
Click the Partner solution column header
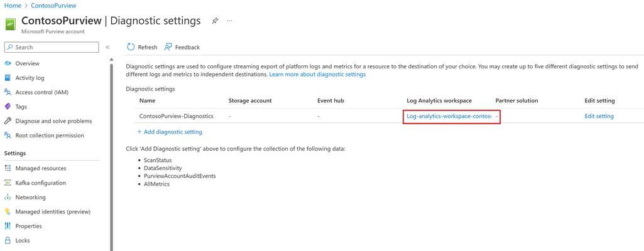516,100
